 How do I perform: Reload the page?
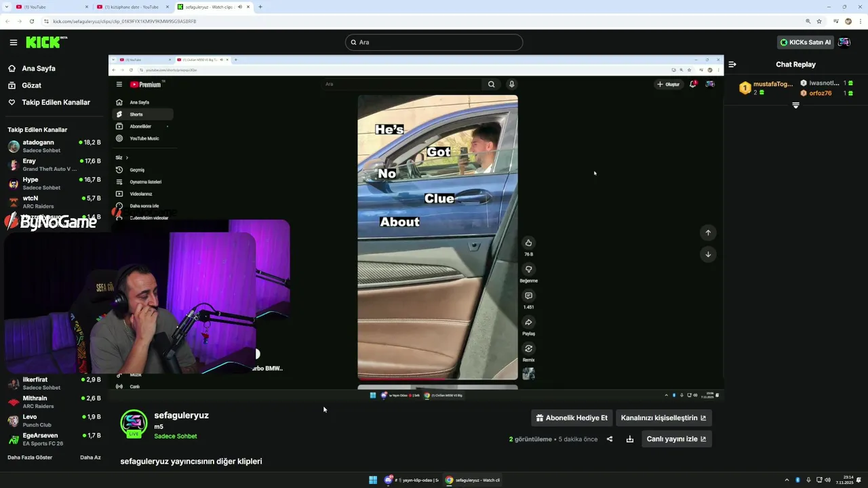32,22
